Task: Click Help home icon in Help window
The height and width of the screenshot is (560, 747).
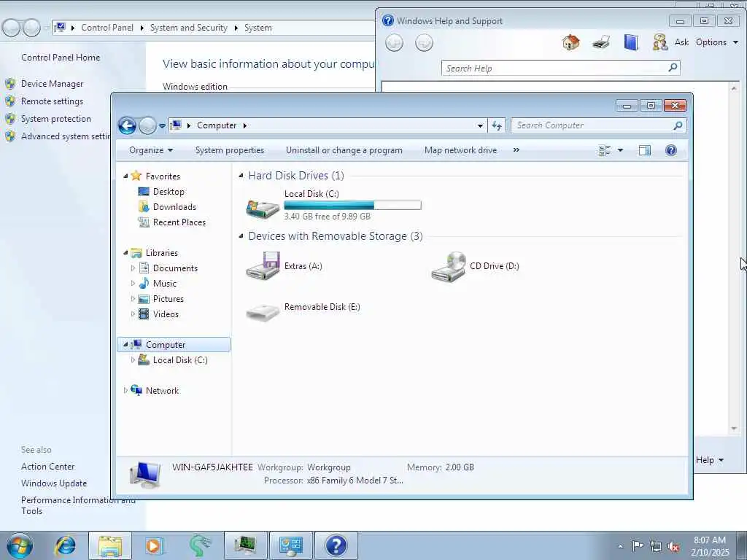Action: pyautogui.click(x=570, y=42)
